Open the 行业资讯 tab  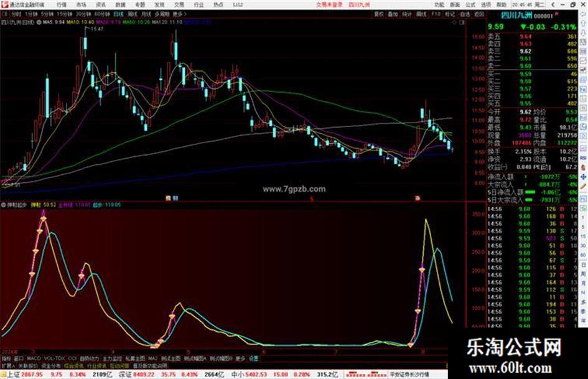pyautogui.click(x=97, y=366)
